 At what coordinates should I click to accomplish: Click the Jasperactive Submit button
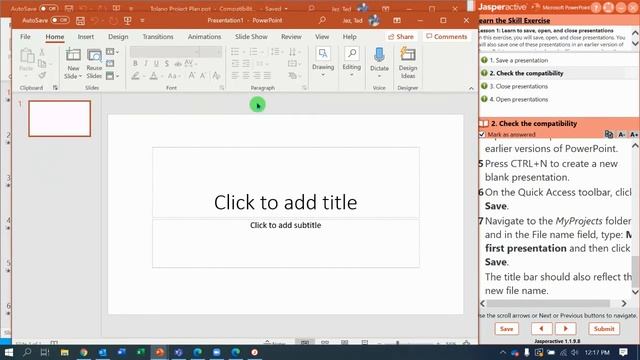tap(604, 329)
